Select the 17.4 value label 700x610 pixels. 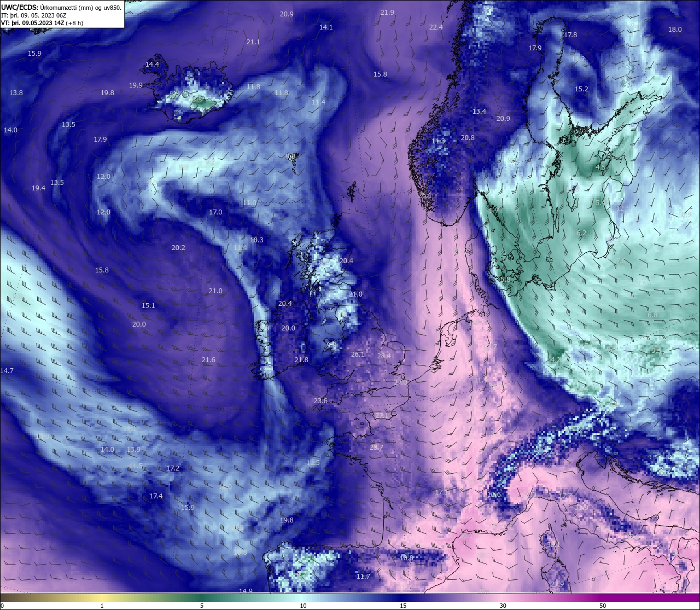click(x=156, y=496)
